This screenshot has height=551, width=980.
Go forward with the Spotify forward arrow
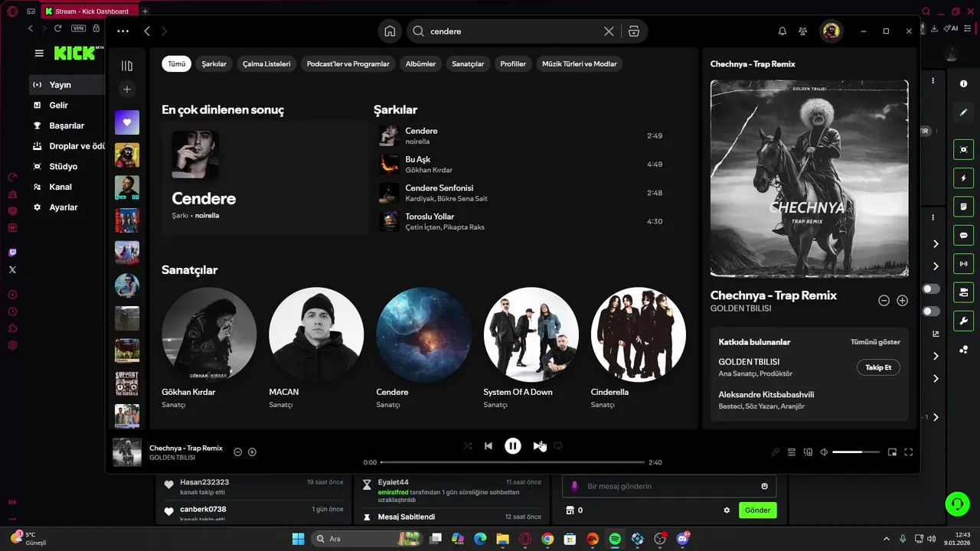[x=164, y=31]
